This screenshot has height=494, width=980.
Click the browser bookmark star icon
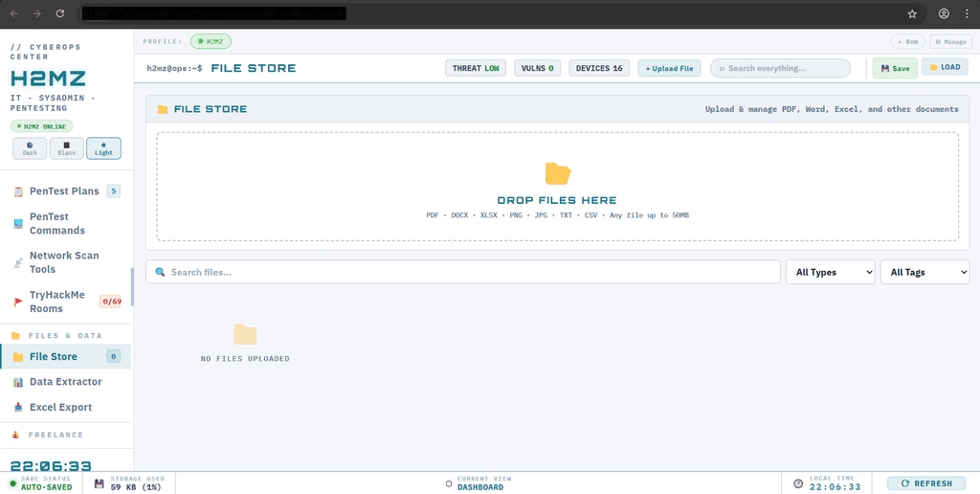point(912,13)
